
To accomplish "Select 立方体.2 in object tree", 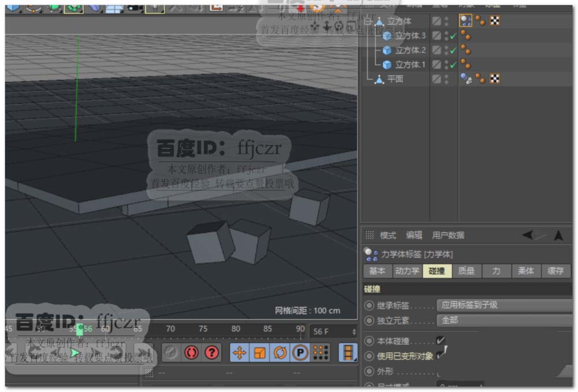I will [410, 50].
